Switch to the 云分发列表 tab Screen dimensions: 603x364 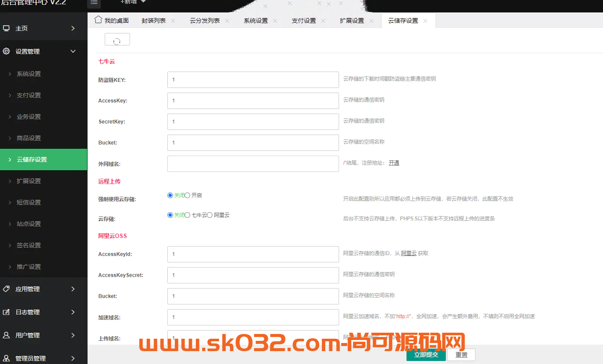click(x=205, y=21)
